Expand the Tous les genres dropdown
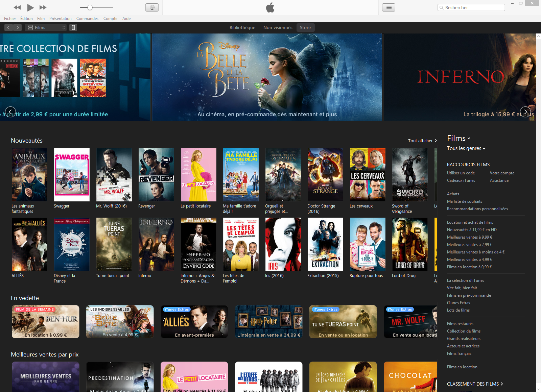The image size is (541, 392). 466,148
